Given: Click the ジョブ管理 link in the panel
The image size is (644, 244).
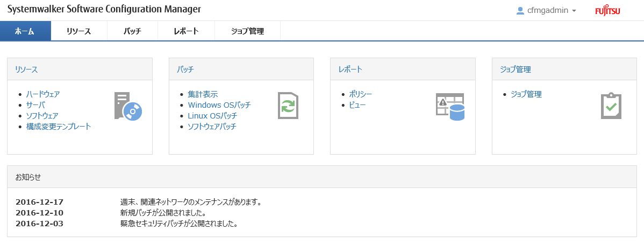Looking at the screenshot, I should point(526,94).
